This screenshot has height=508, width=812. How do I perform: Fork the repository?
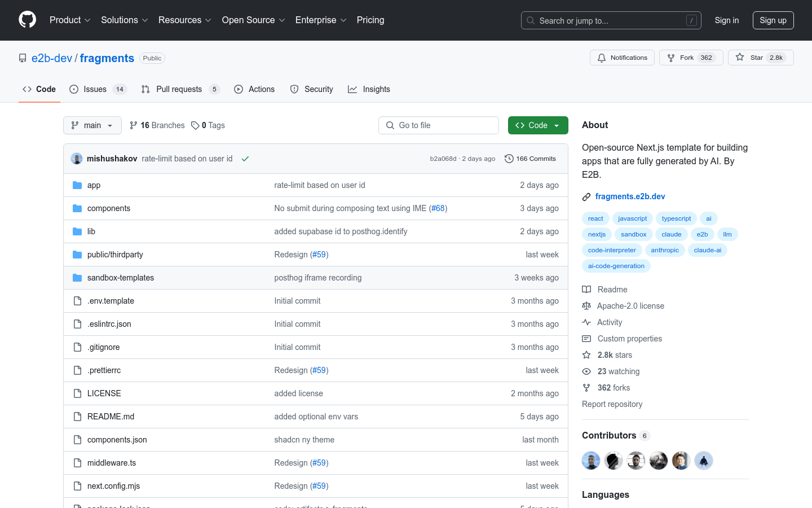pyautogui.click(x=691, y=58)
